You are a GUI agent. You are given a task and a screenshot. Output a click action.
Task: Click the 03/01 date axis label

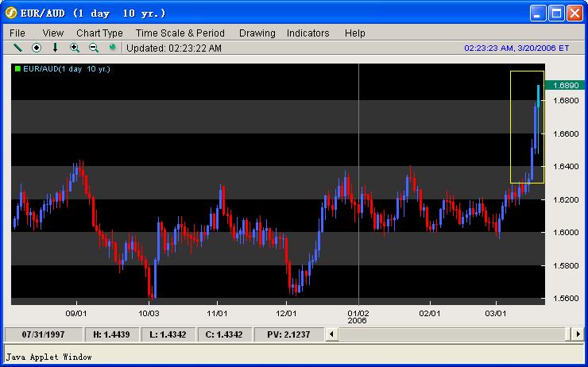(495, 313)
